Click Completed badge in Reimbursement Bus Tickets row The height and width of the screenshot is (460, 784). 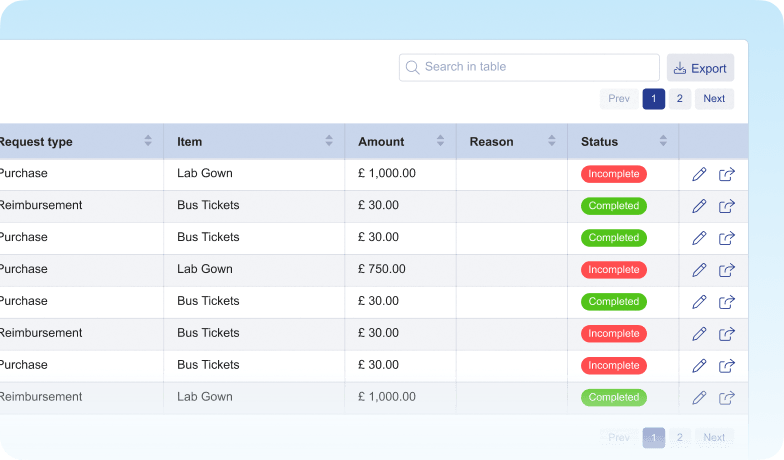tap(614, 206)
